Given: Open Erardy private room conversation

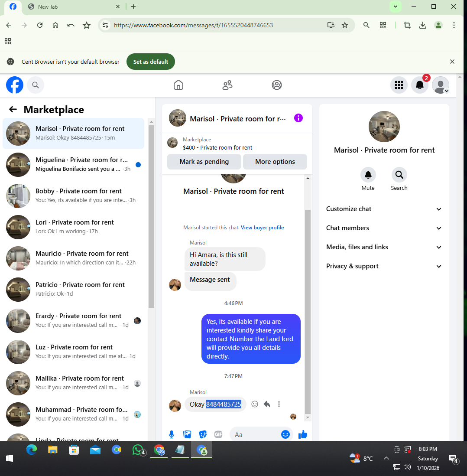Looking at the screenshot, I should pos(73,321).
